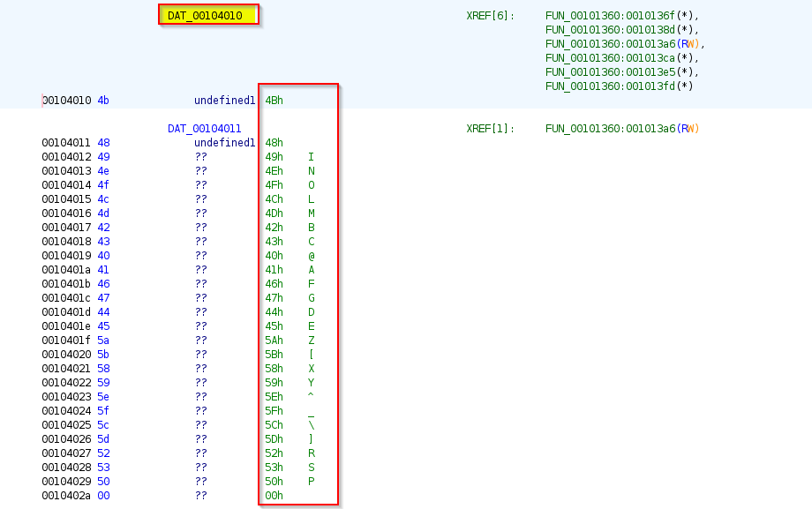Select address 0010401f

point(66,341)
